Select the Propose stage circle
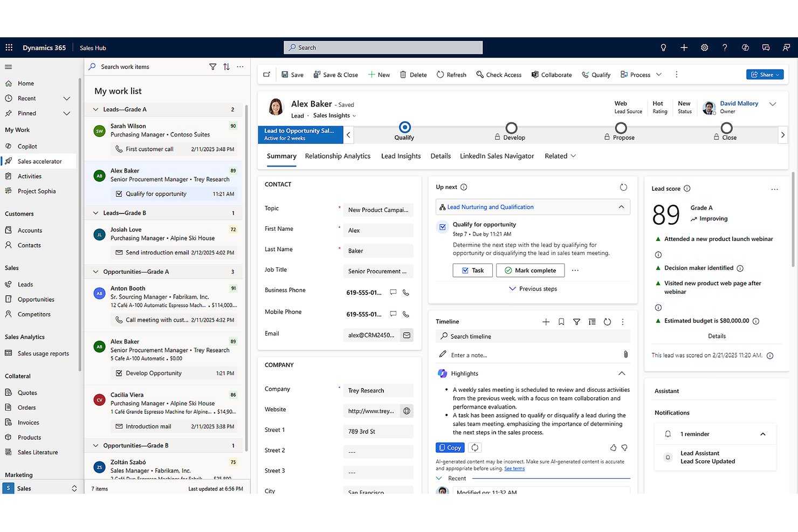 [621, 128]
